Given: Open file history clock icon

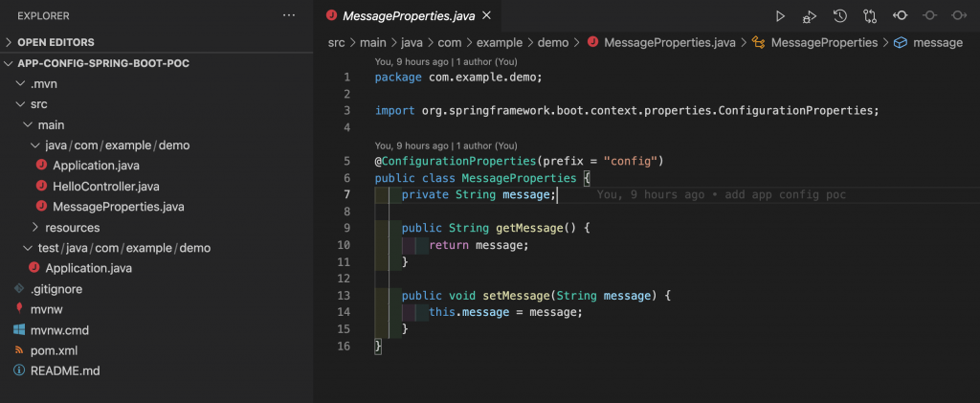Looking at the screenshot, I should click(x=839, y=16).
